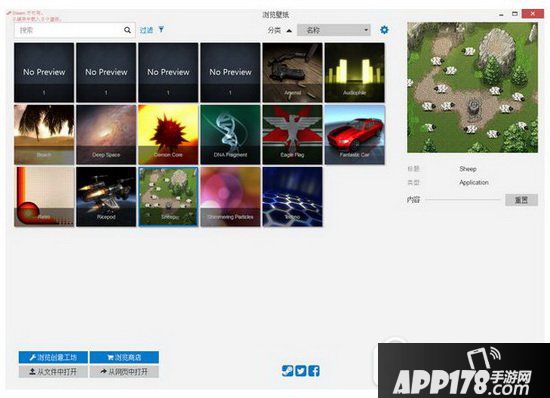This screenshot has width=550, height=398.
Task: Select the Sheep wallpaper in the grid
Action: [x=168, y=197]
